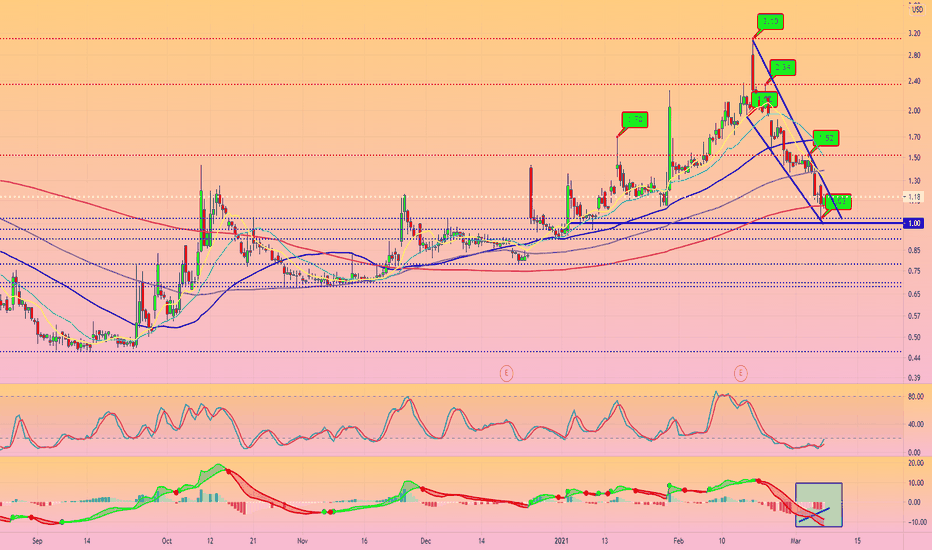Click the 0.57 price axis value
932x550 pixels.
click(914, 316)
